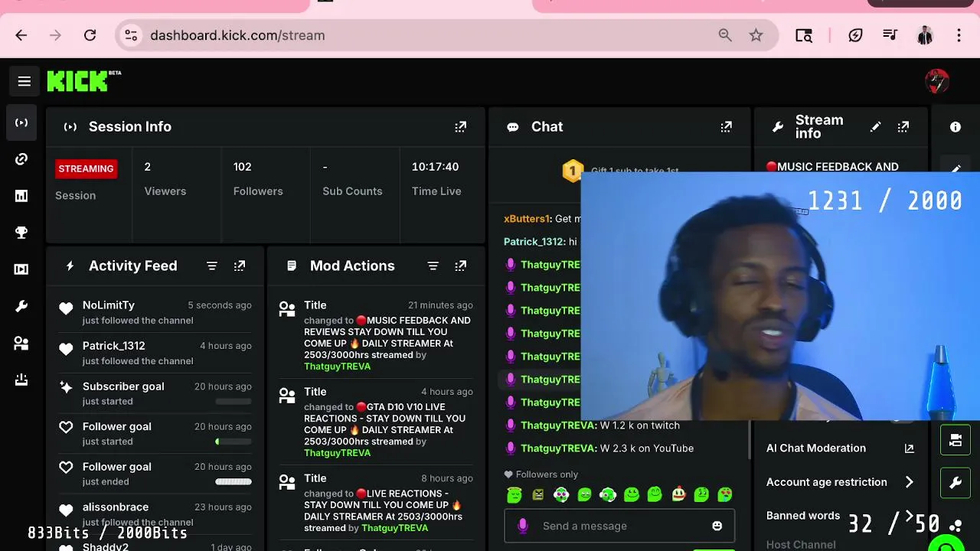The height and width of the screenshot is (551, 980).
Task: Pop out the Session Info panel
Action: pyautogui.click(x=460, y=127)
